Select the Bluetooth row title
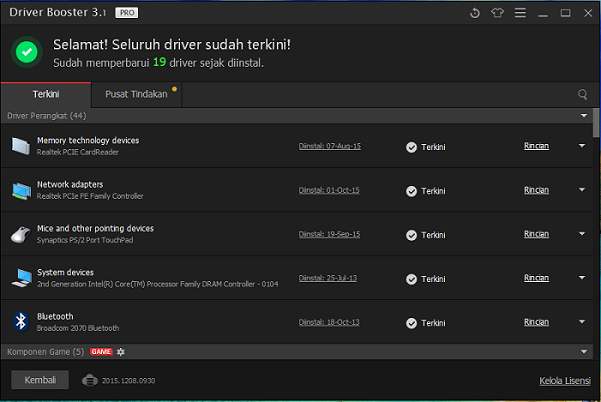 (55, 316)
